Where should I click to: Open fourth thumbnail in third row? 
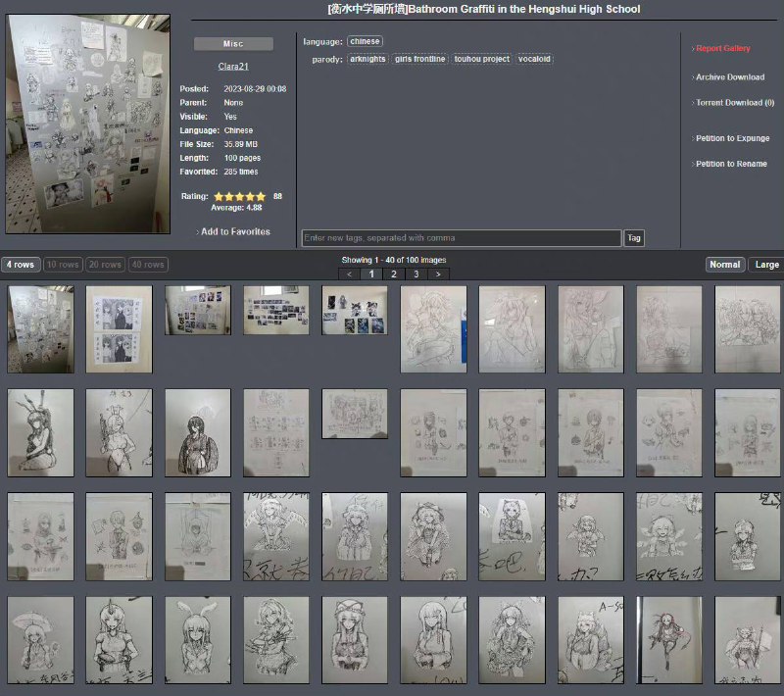coord(276,536)
